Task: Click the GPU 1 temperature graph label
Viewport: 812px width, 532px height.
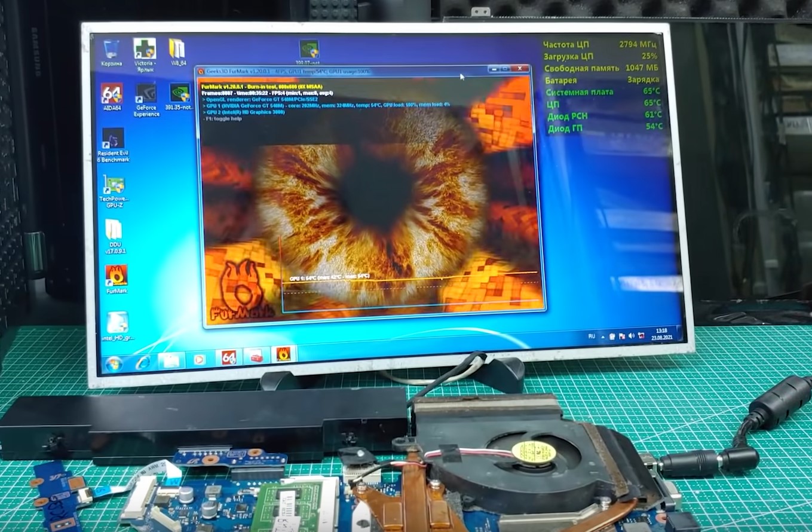Action: tap(330, 277)
